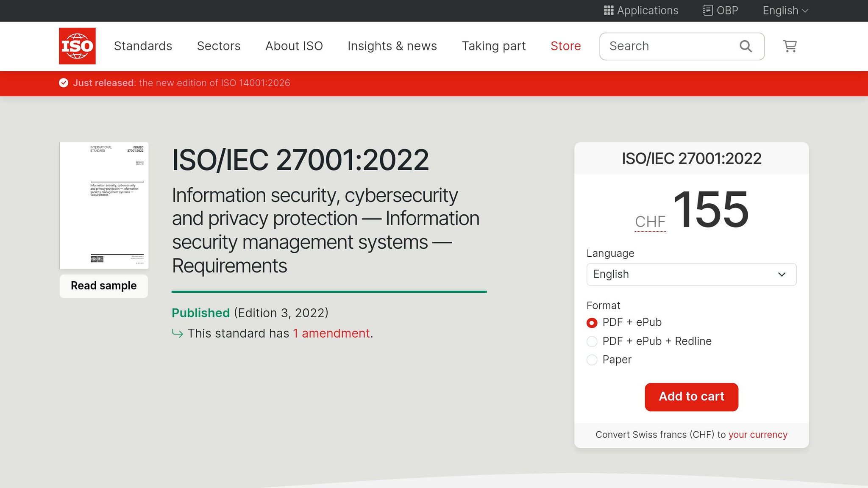Click the your currency link

pyautogui.click(x=758, y=435)
